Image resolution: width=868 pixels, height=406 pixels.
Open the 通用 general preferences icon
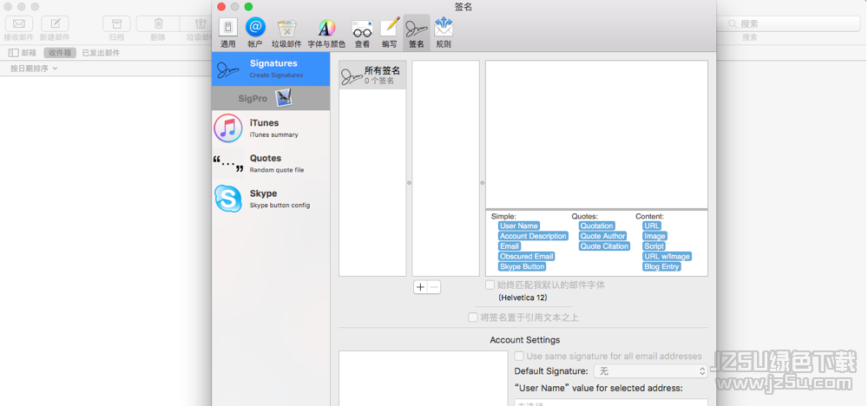(228, 33)
